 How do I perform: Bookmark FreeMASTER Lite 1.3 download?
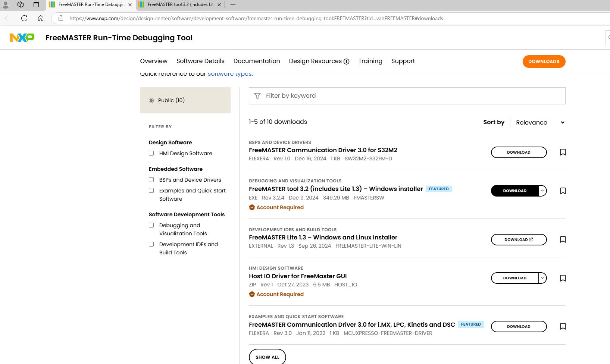point(563,239)
